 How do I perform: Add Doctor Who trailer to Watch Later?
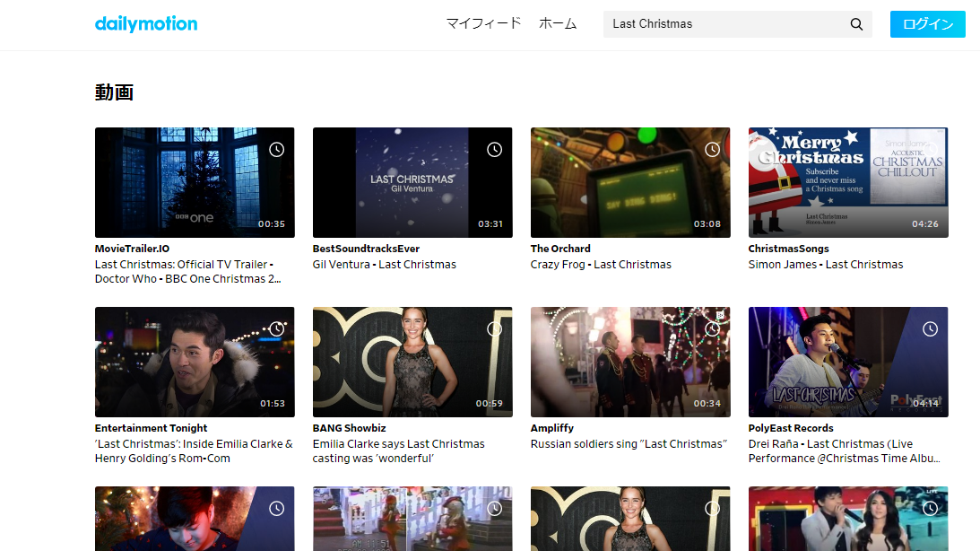pos(276,150)
